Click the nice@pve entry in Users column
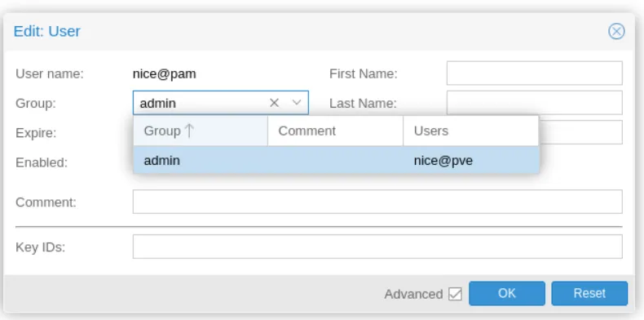The width and height of the screenshot is (644, 320). 443,160
